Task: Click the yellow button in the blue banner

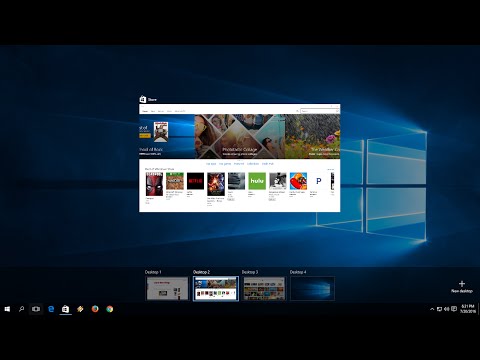Action: 145,136
